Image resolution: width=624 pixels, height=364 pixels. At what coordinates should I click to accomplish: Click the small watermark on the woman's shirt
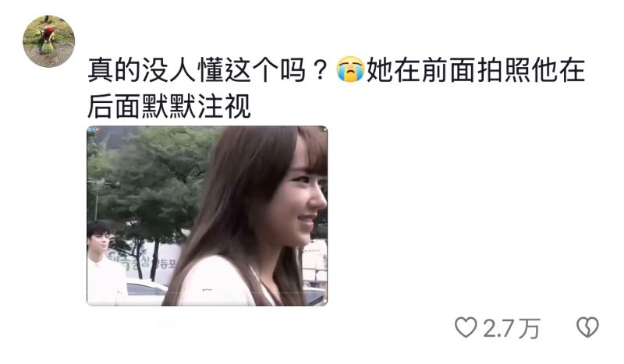tap(207, 290)
